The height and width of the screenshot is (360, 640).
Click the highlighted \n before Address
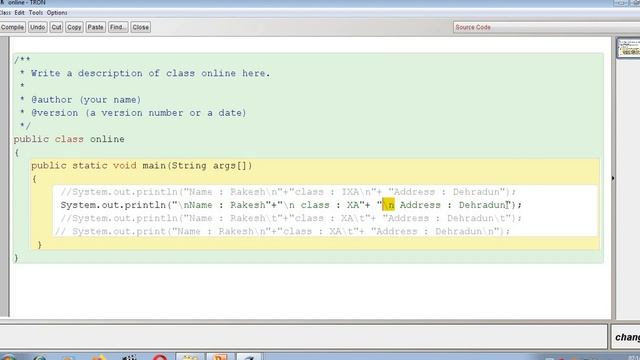point(388,205)
